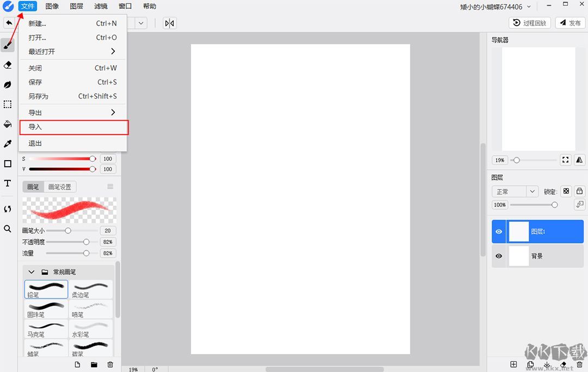Click the new brush file icon
Screen dimensions: 588x372
pos(77,364)
